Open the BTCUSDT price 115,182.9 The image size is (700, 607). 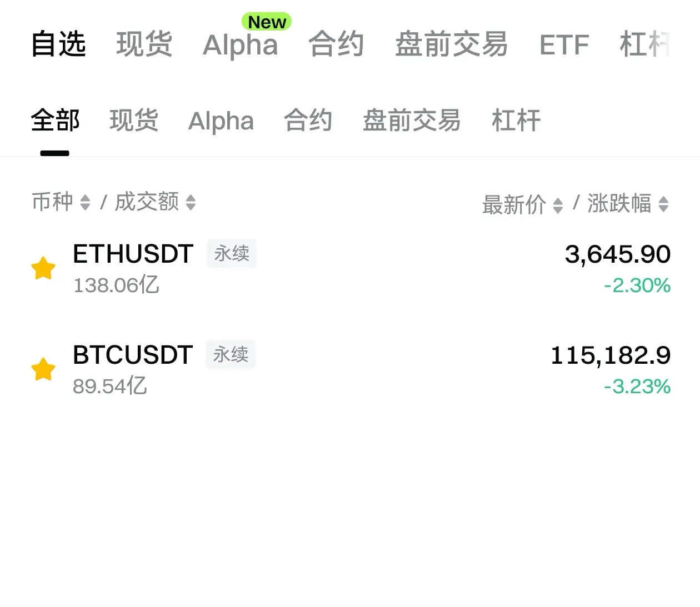pos(611,355)
